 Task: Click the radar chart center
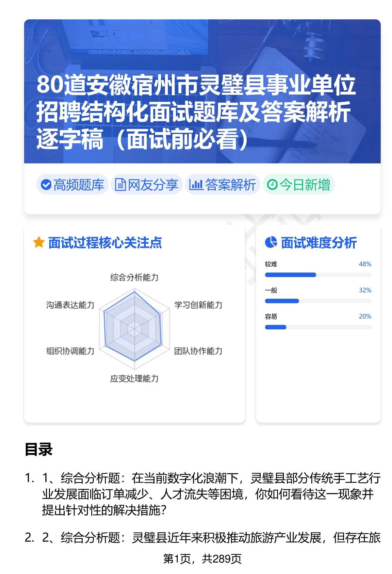[x=134, y=327]
